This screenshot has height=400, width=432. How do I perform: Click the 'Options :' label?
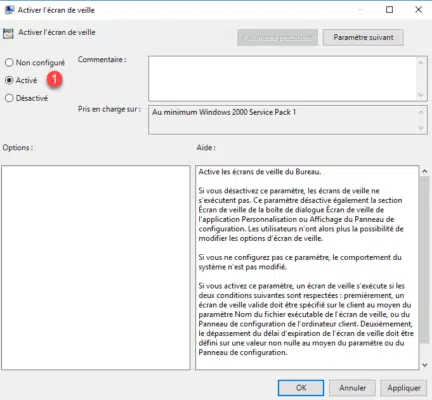point(18,148)
